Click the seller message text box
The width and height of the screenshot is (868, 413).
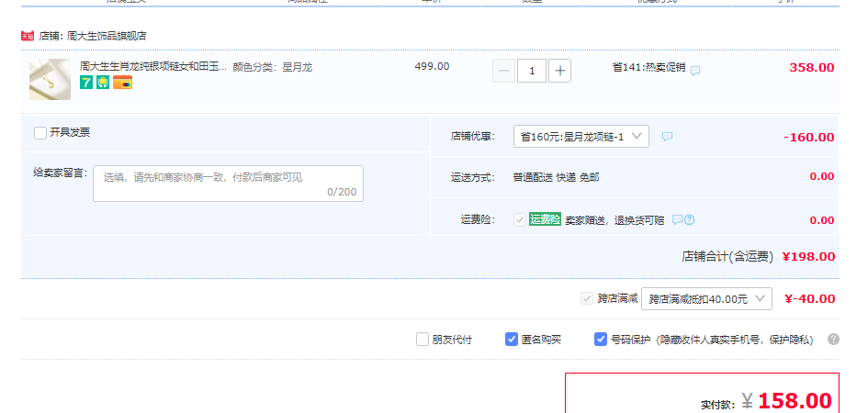point(228,183)
